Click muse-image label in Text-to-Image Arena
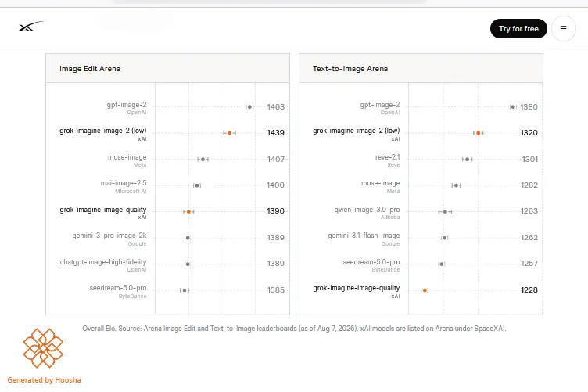 click(380, 183)
